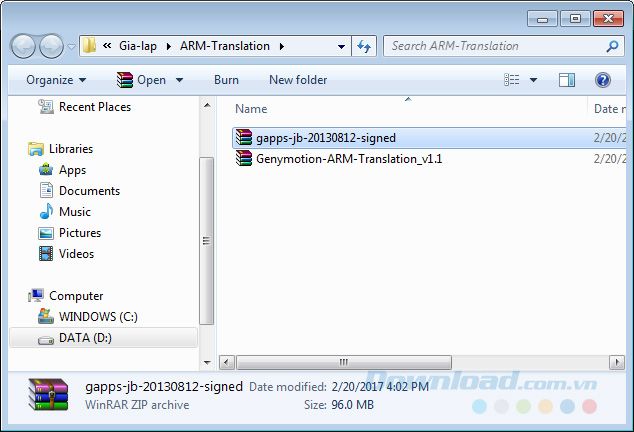The image size is (634, 432).
Task: Click the WINDOWS (C:) drive icon
Action: point(46,316)
